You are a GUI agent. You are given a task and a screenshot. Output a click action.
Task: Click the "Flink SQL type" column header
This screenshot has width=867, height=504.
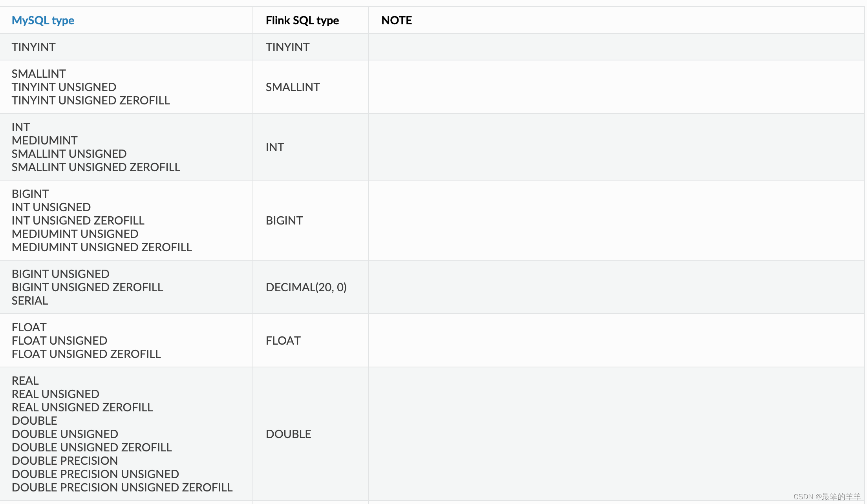pyautogui.click(x=302, y=20)
